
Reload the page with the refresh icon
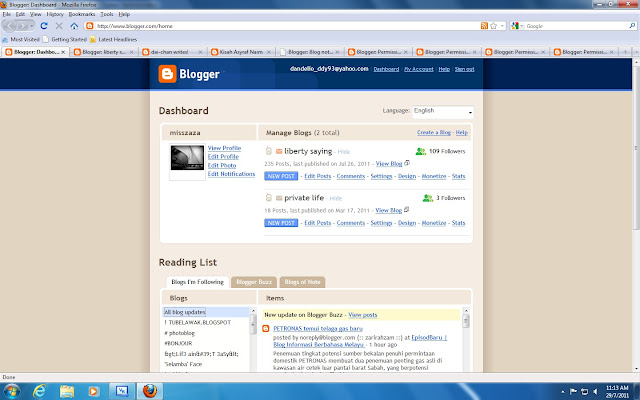pyautogui.click(x=44, y=26)
